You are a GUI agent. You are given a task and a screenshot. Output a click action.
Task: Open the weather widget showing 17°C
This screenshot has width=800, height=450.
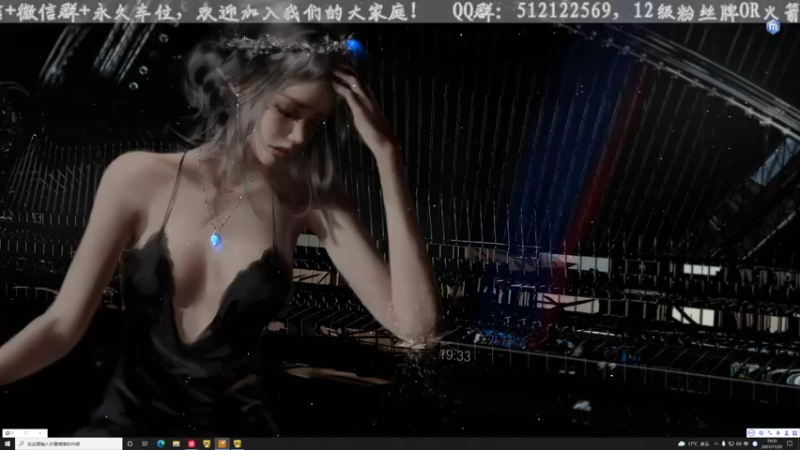(694, 444)
